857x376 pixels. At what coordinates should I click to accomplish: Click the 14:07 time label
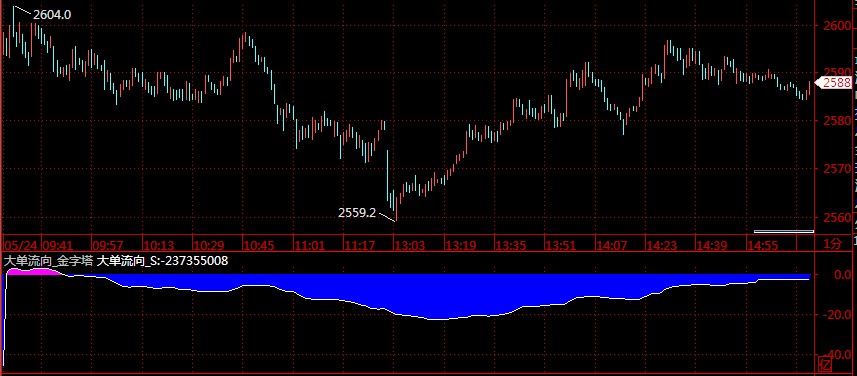click(611, 244)
